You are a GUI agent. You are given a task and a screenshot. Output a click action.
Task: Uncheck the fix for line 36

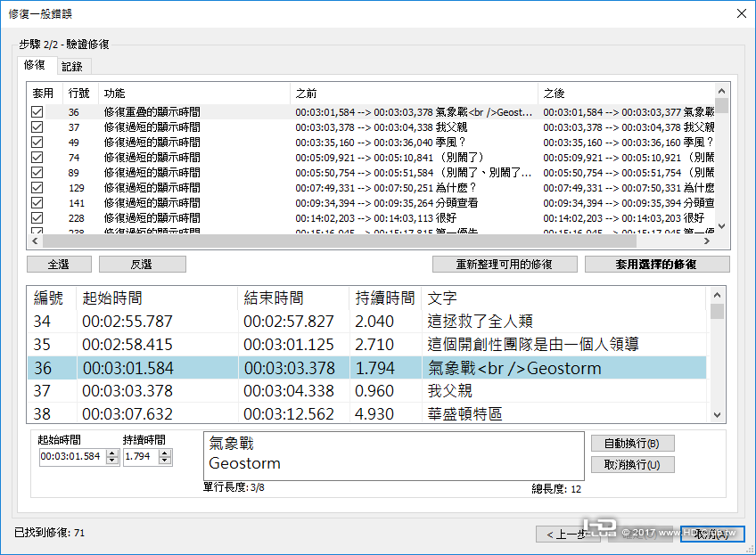[x=37, y=111]
